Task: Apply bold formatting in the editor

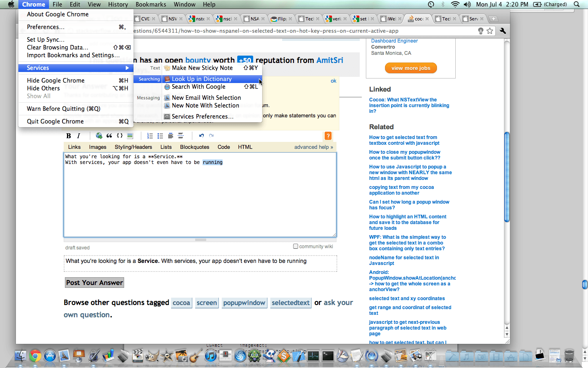Action: pos(69,136)
